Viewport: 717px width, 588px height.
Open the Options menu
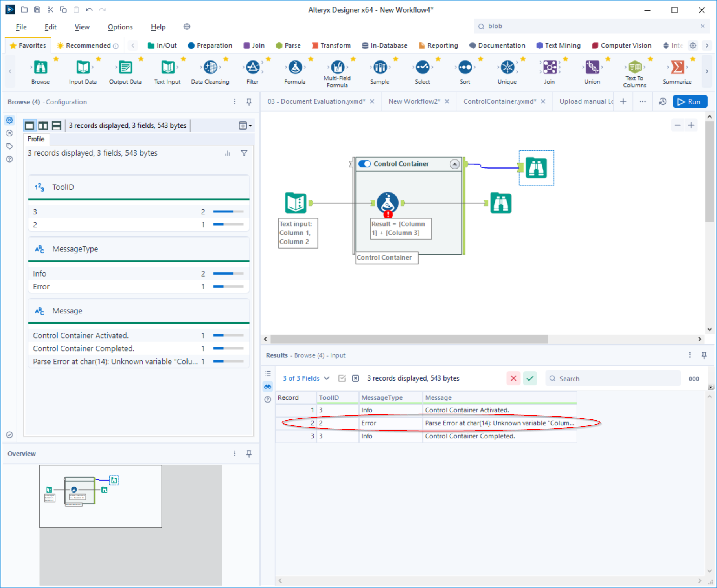pyautogui.click(x=120, y=27)
